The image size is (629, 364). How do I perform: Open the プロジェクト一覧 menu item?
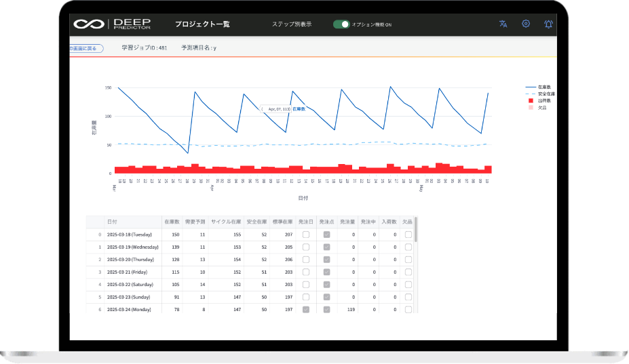point(202,24)
